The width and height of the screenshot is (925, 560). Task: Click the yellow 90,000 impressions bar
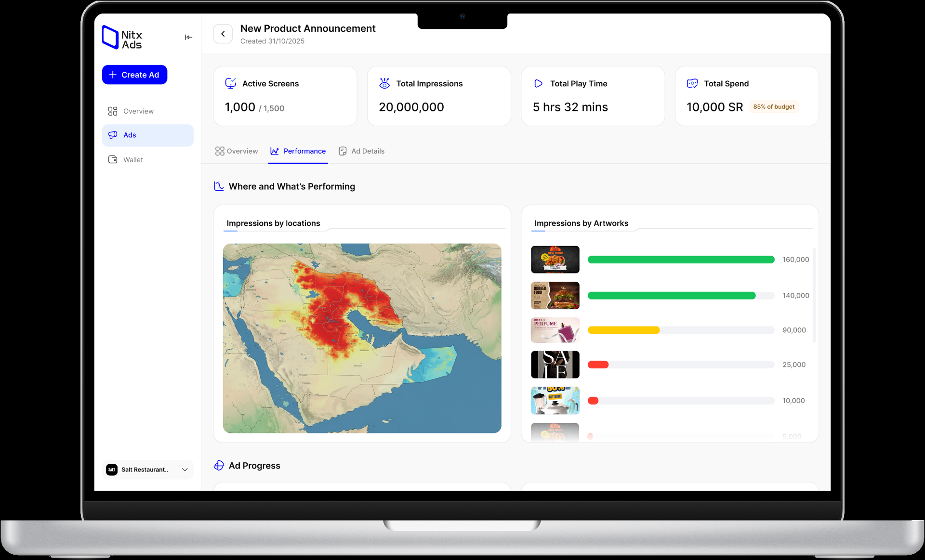coord(623,330)
